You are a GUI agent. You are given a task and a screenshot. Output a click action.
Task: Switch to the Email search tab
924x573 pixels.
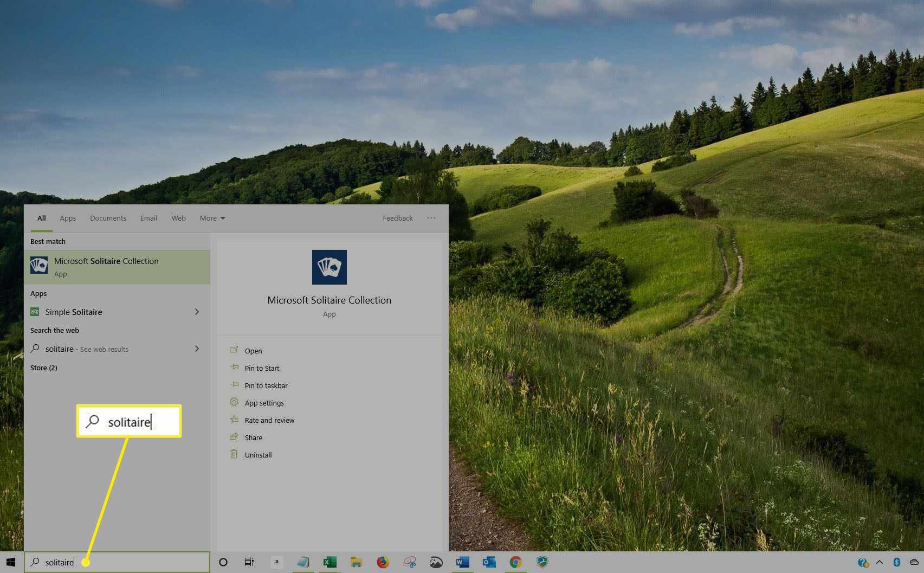tap(148, 218)
